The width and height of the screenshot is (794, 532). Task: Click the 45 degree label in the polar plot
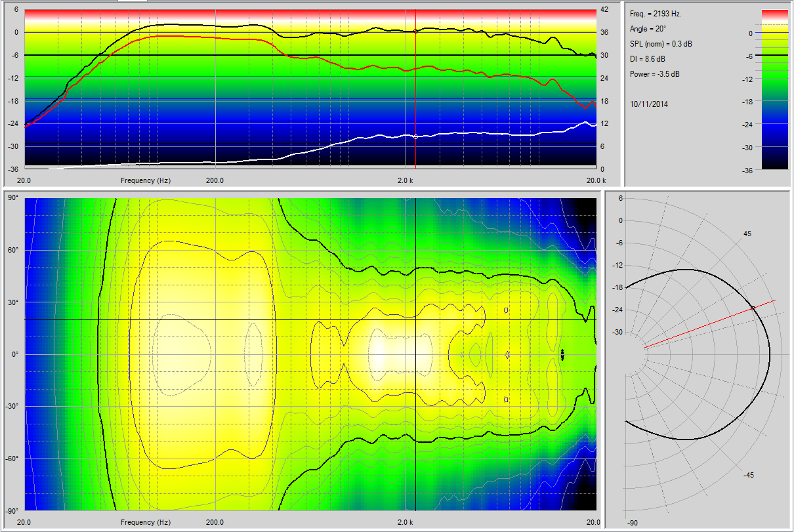[x=747, y=234]
